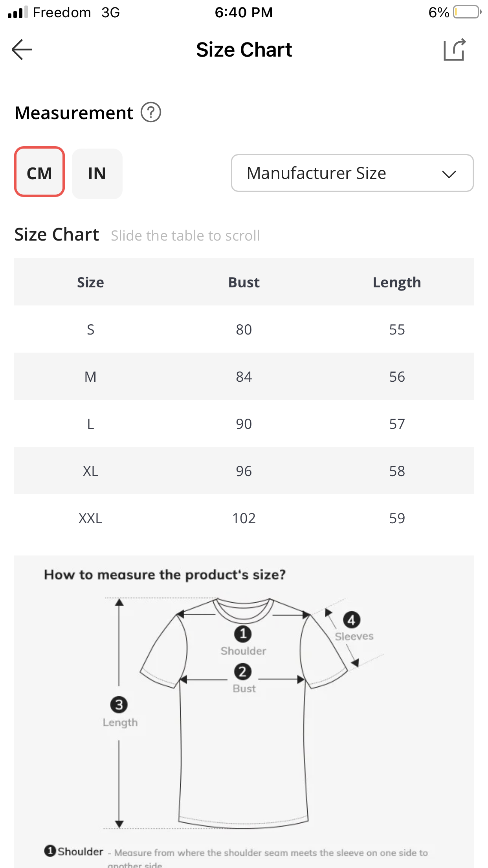This screenshot has height=868, width=488.
Task: Switch measurement unit to IN
Action: [97, 174]
